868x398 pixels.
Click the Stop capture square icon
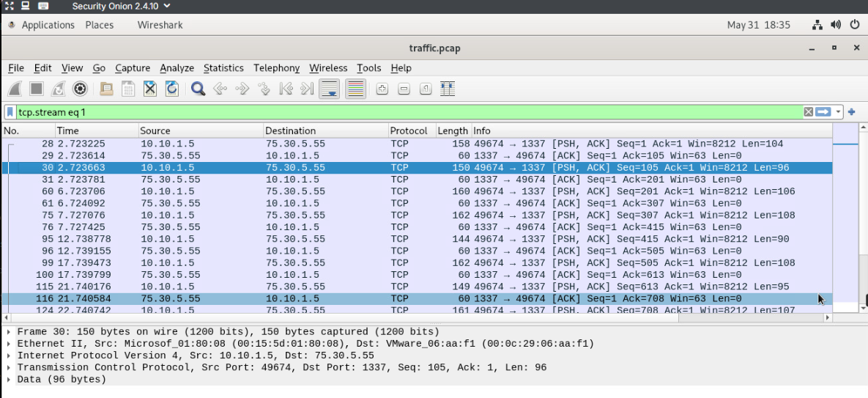(x=37, y=89)
